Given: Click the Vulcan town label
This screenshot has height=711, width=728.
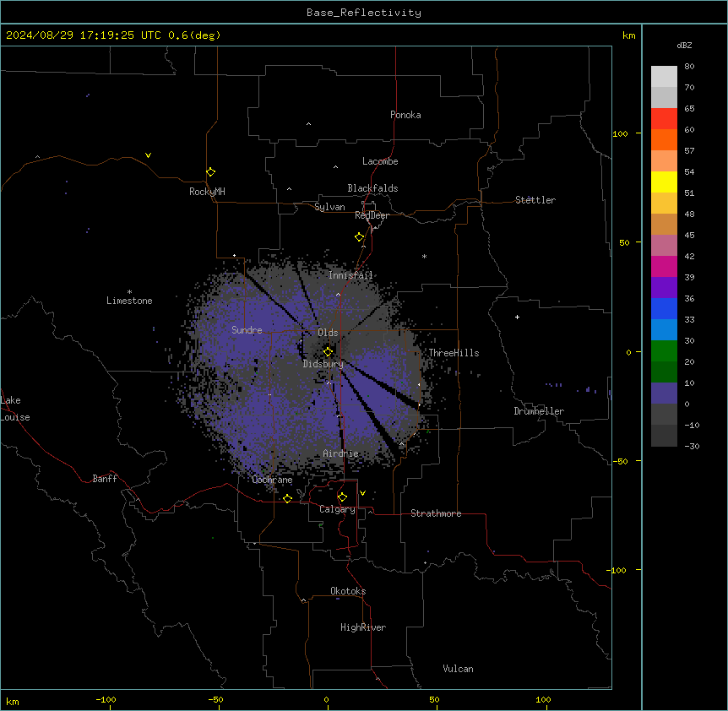Looking at the screenshot, I should click(x=459, y=669).
